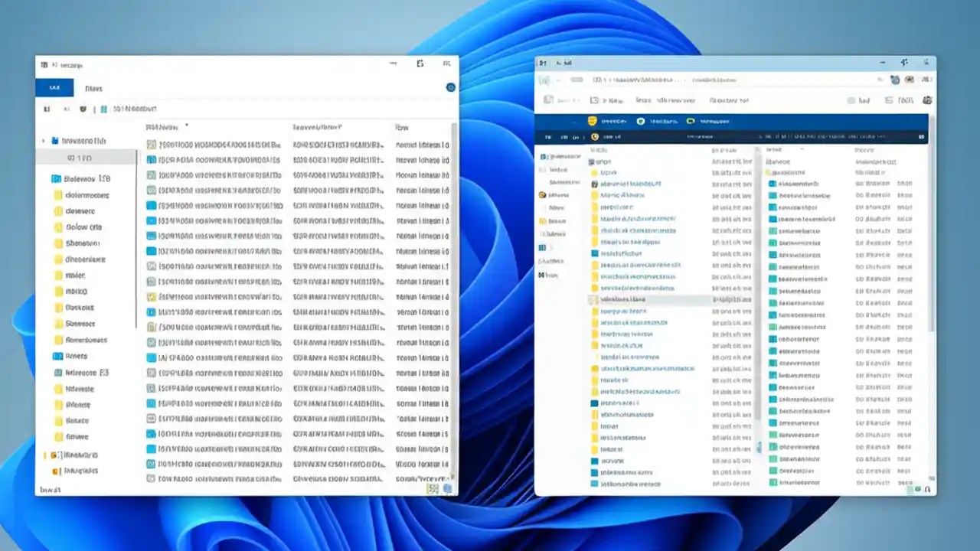The image size is (980, 551).
Task: Toggle details view in the right window toolbar
Action: [x=892, y=100]
